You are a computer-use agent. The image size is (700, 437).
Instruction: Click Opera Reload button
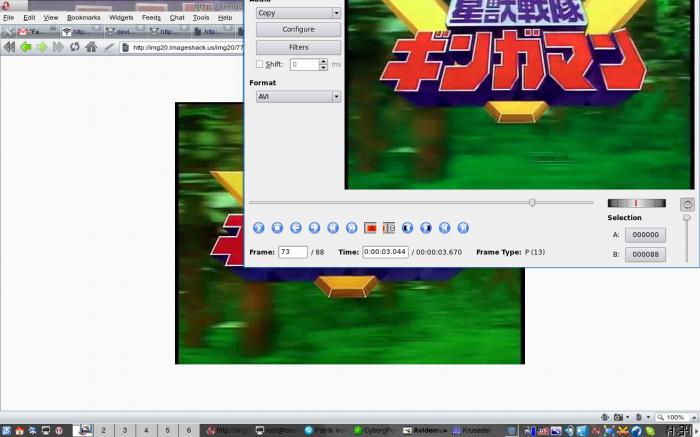coord(75,47)
